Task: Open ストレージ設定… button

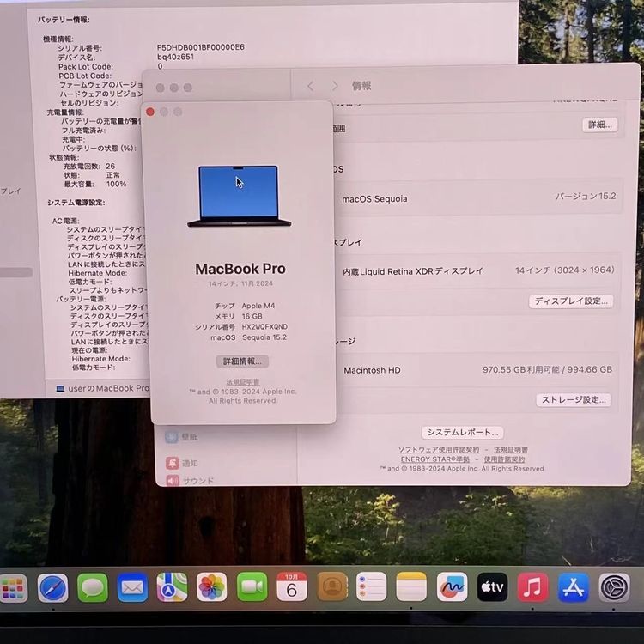Action: (x=574, y=400)
